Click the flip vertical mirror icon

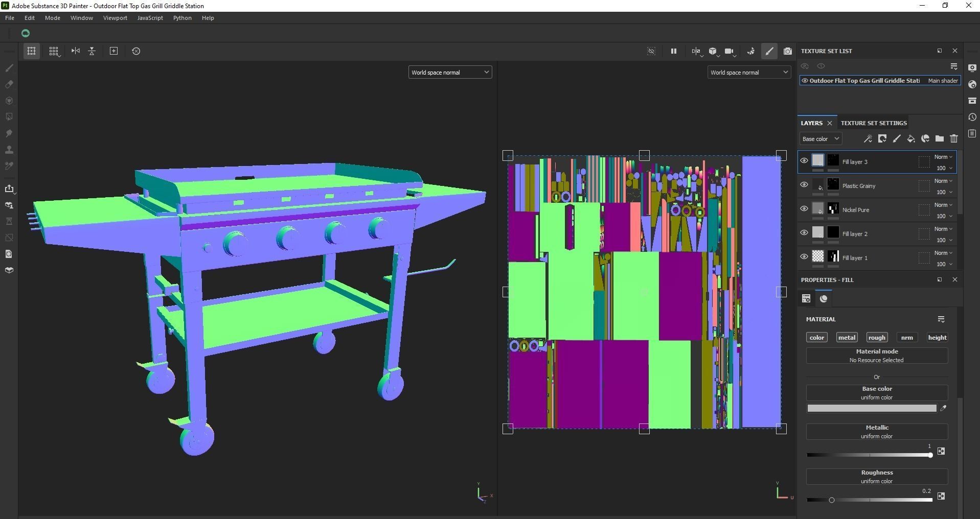(x=92, y=51)
